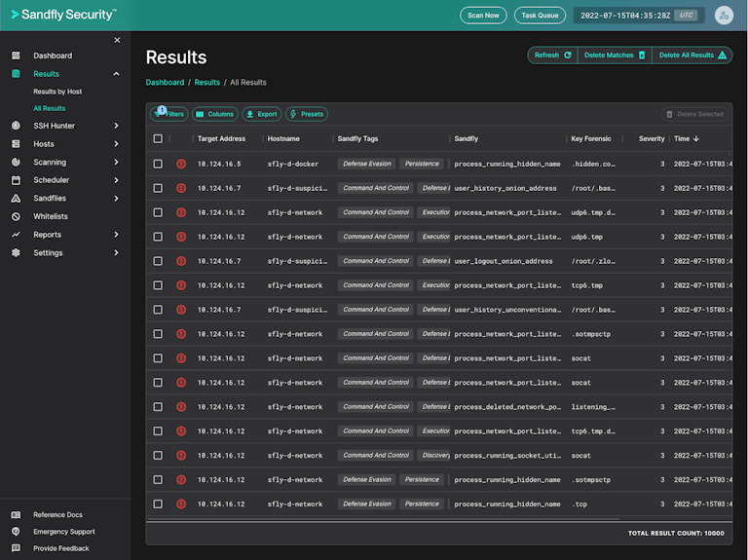
Task: Expand the Reports submenu chevron
Action: (117, 234)
